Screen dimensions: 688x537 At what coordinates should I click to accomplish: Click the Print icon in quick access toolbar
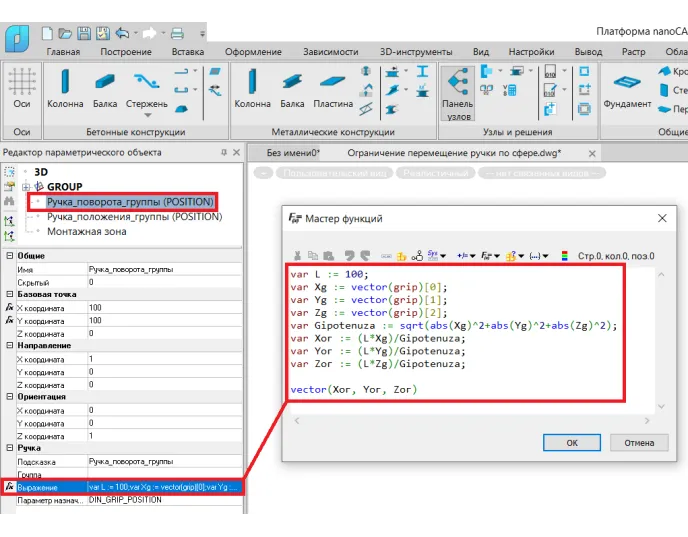click(x=177, y=33)
